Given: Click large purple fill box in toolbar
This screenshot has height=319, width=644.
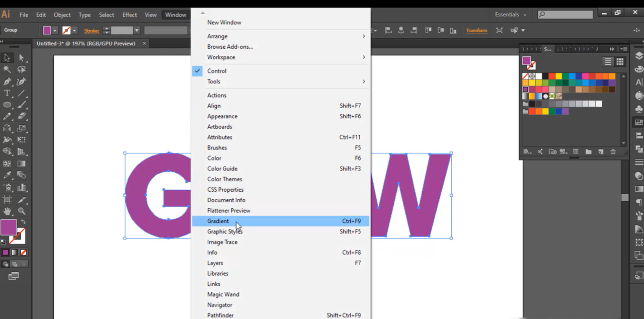Looking at the screenshot, I should point(8,227).
